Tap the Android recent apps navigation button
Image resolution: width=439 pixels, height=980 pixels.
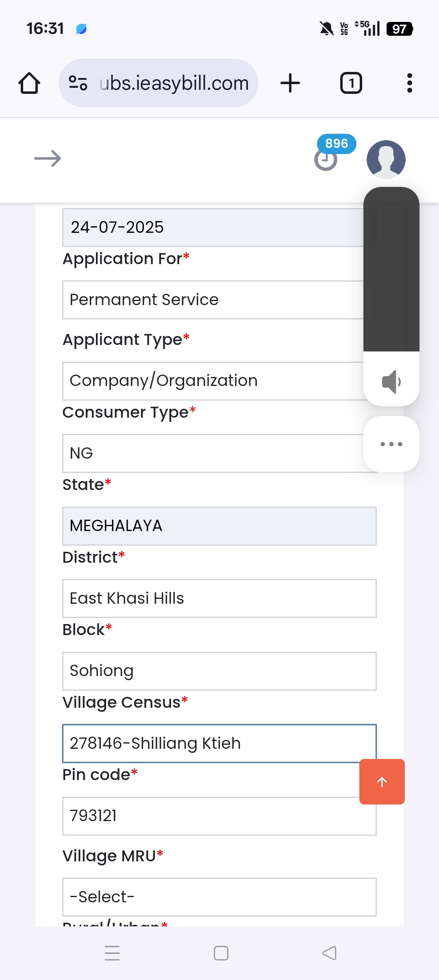(112, 953)
